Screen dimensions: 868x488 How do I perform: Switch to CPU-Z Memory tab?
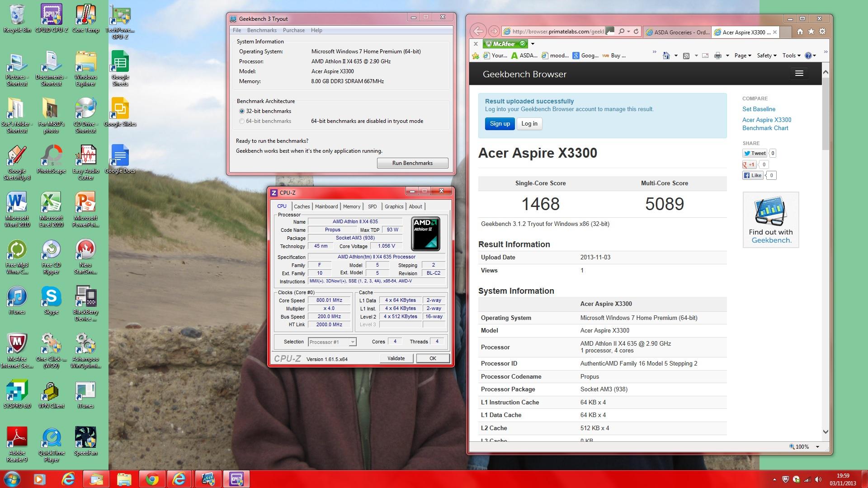click(x=352, y=206)
